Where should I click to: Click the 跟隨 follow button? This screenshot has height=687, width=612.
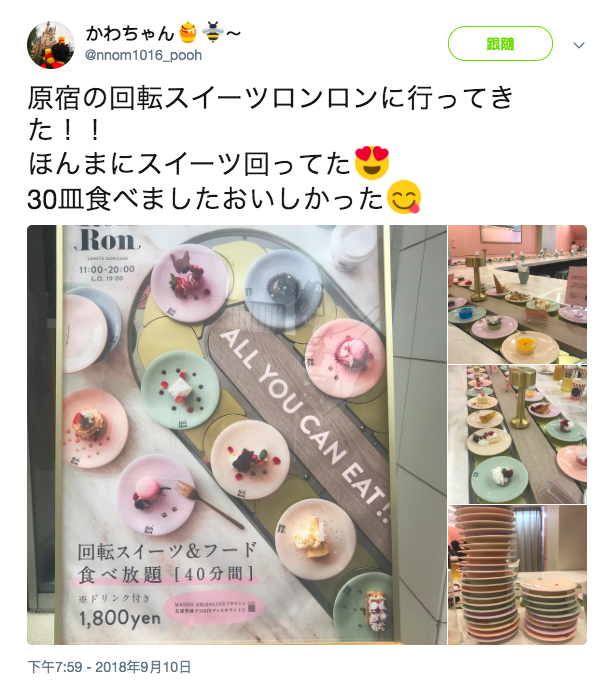[500, 44]
